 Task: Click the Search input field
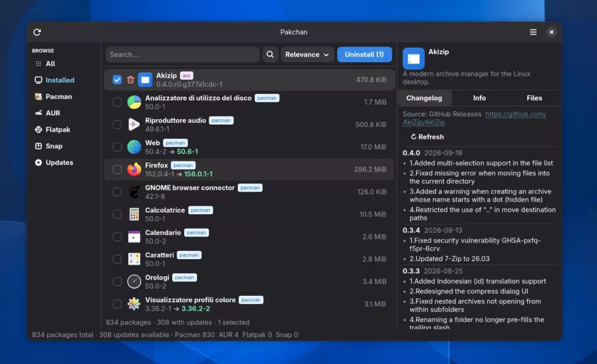point(182,54)
